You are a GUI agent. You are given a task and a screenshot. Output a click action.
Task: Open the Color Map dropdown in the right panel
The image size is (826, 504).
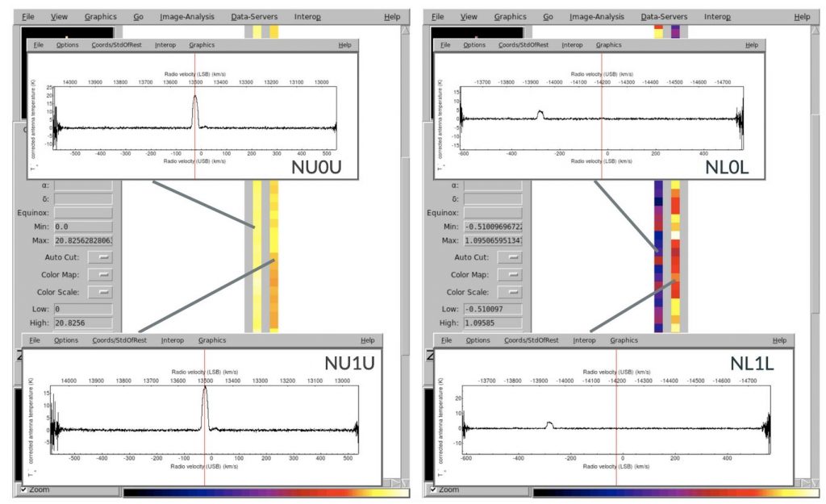511,274
